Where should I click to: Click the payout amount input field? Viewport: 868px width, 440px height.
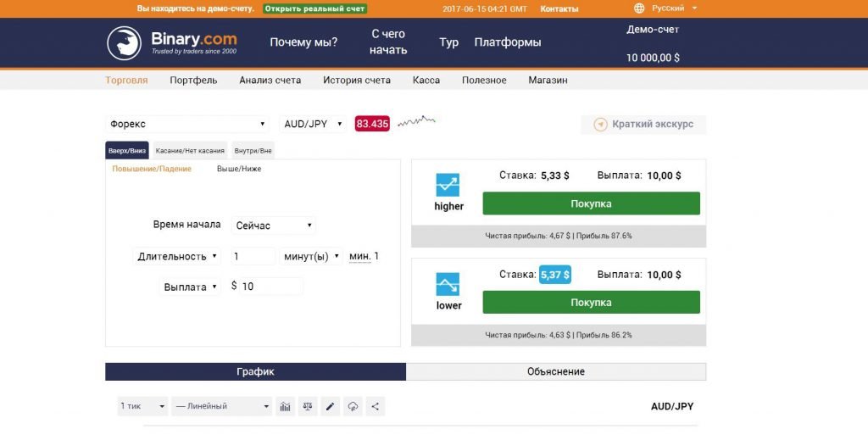pyautogui.click(x=270, y=287)
